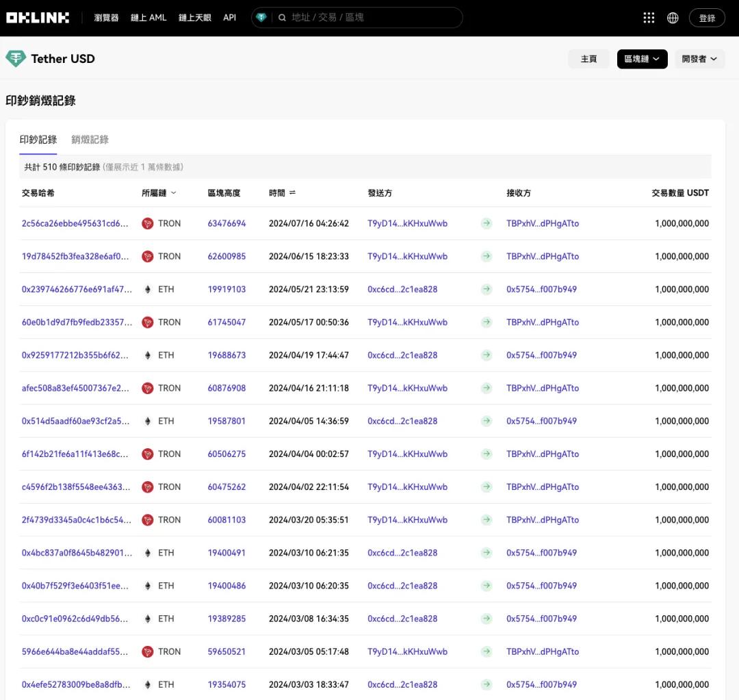
Task: Open the 開發者 dropdown
Action: pyautogui.click(x=699, y=59)
